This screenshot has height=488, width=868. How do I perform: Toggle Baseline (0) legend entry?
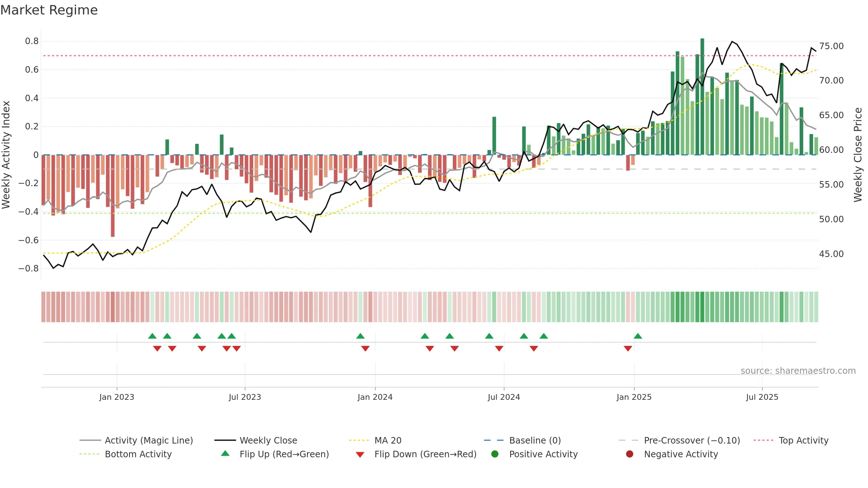tap(522, 440)
